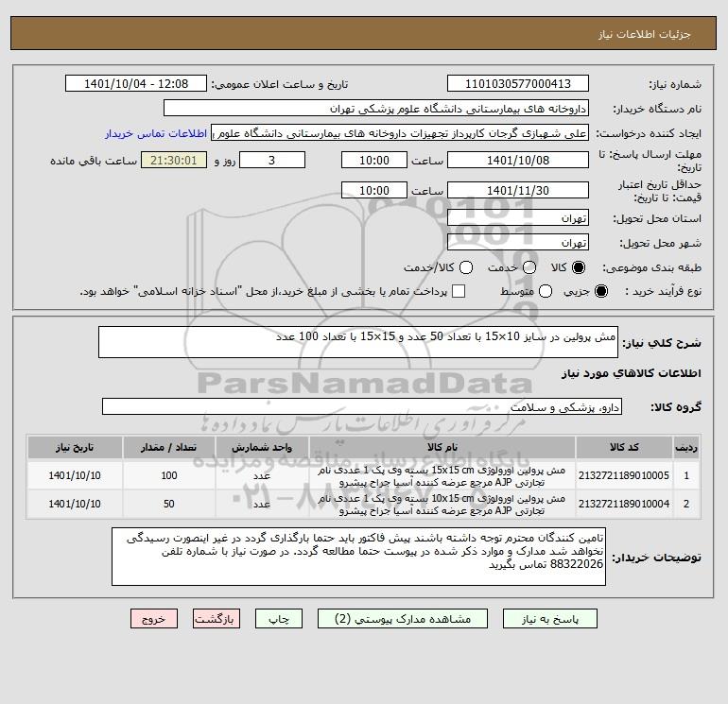
Task: Select the خدمت radio button
Action: click(x=529, y=267)
